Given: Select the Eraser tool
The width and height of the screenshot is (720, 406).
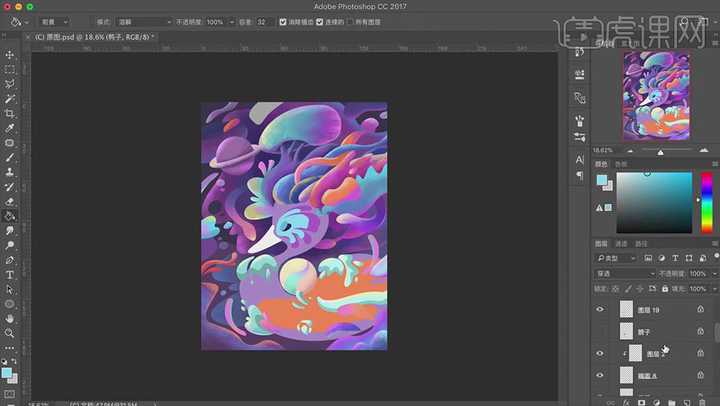Looking at the screenshot, I should point(9,202).
